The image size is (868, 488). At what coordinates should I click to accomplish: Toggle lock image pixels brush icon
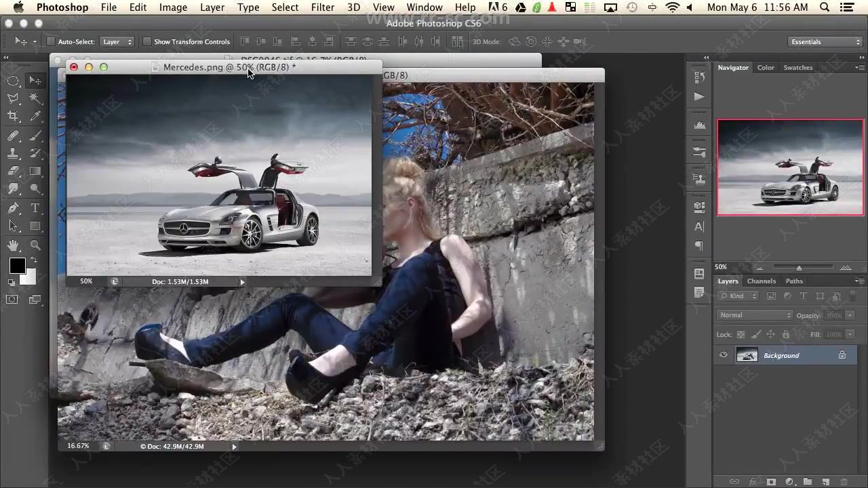[x=756, y=334]
